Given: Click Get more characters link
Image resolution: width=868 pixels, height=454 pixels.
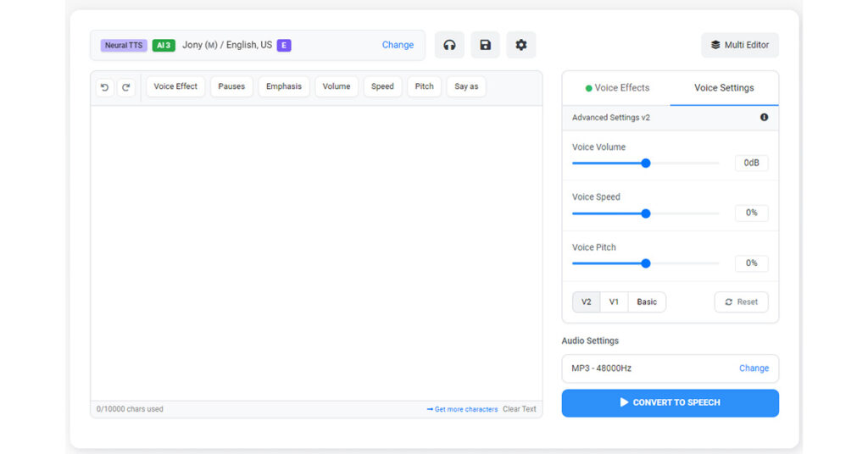Looking at the screenshot, I should pyautogui.click(x=462, y=409).
